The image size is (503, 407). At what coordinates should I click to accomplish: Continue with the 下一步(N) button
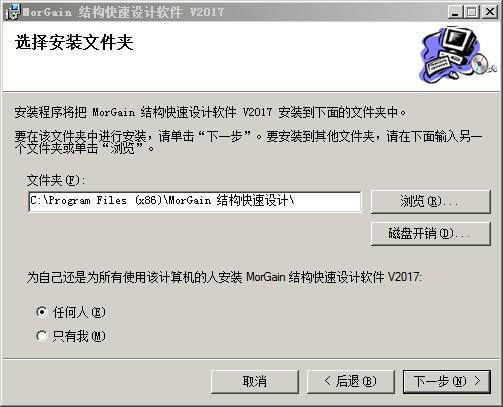(447, 381)
